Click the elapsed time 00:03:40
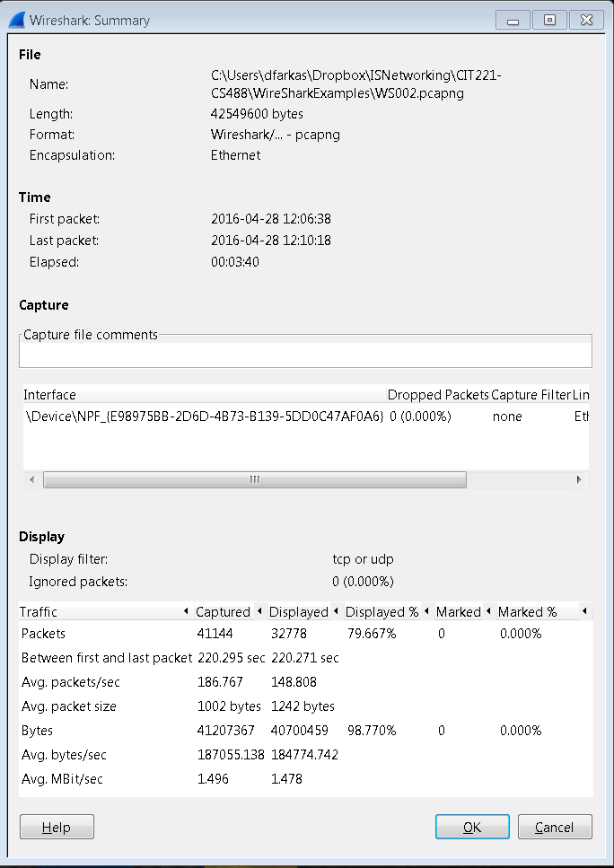614x868 pixels. click(x=235, y=261)
